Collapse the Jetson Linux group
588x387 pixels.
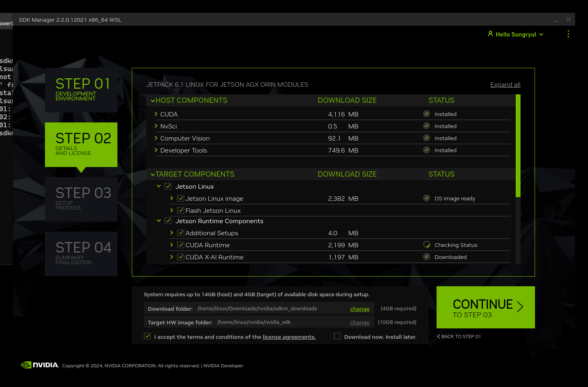coord(159,186)
